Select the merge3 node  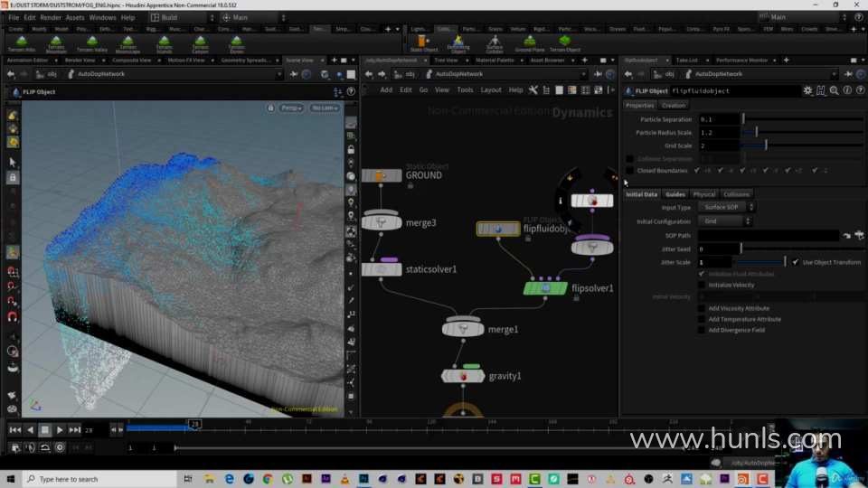tap(382, 222)
